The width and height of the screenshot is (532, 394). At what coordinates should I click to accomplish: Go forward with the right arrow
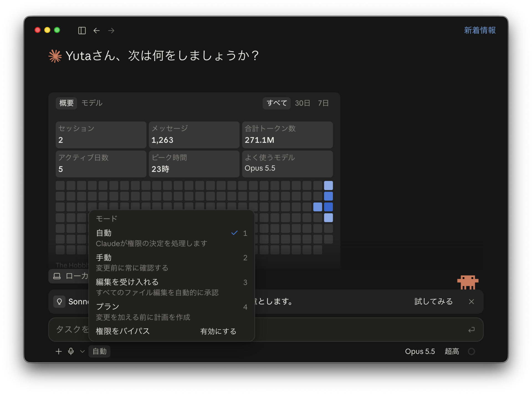[x=111, y=30]
